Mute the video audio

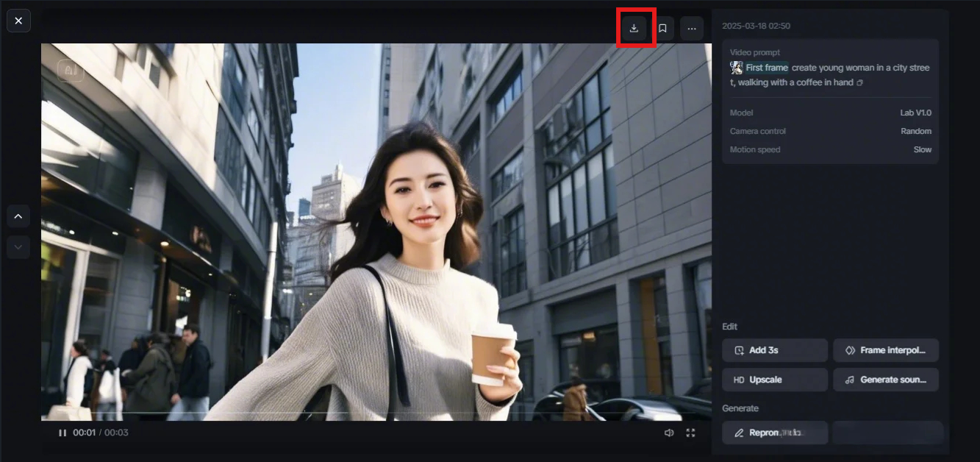coord(668,433)
